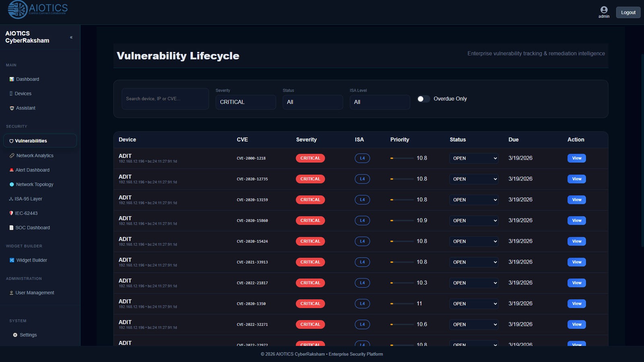
Task: View details for CVE-2000-1218
Action: point(576,158)
